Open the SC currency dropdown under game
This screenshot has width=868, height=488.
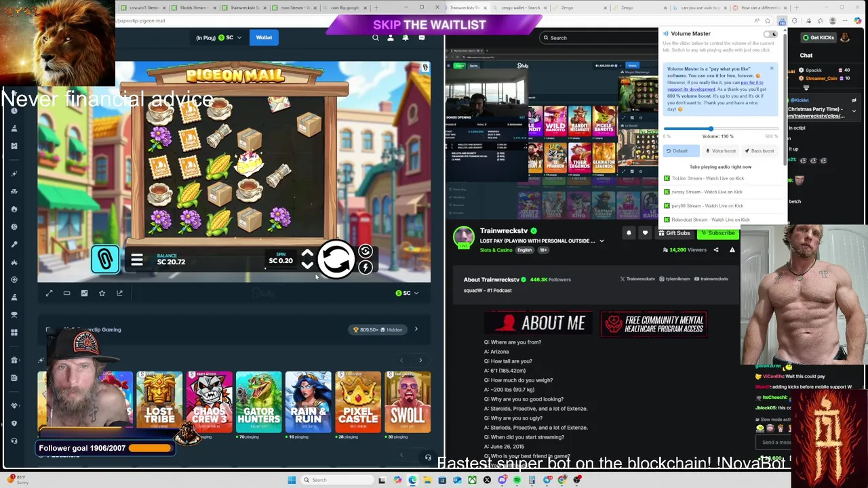(x=407, y=293)
